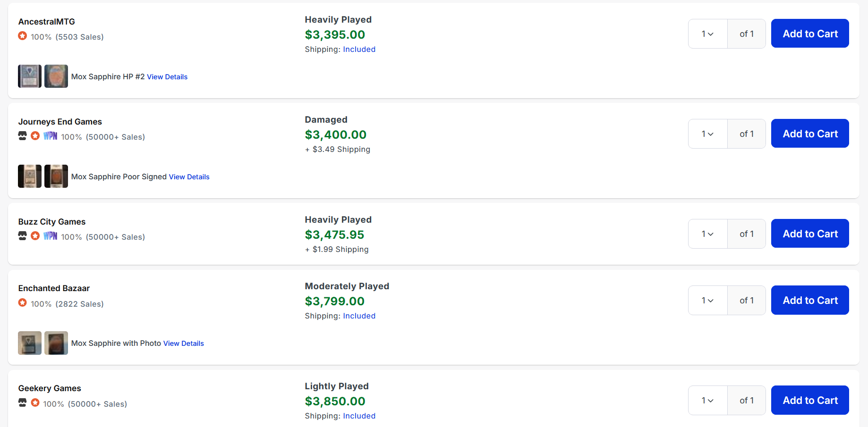
Task: Open View Details for Mox Sapphire Poor Signed
Action: click(x=189, y=177)
